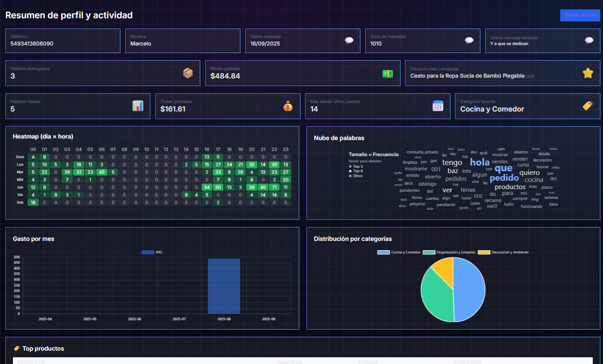Click the gold star icon in Producto más comprado
This screenshot has width=603, height=364.
tap(588, 73)
